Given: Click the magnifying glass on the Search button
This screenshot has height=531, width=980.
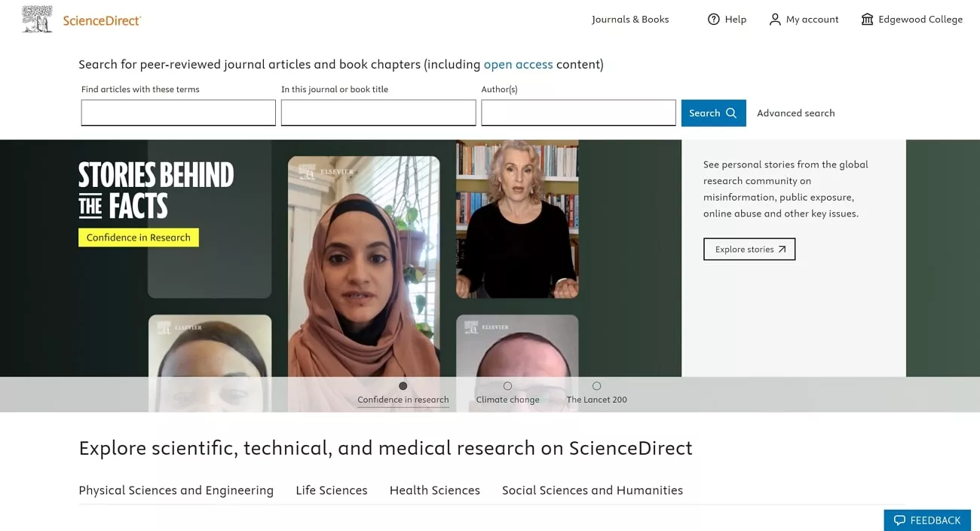Looking at the screenshot, I should (x=732, y=112).
